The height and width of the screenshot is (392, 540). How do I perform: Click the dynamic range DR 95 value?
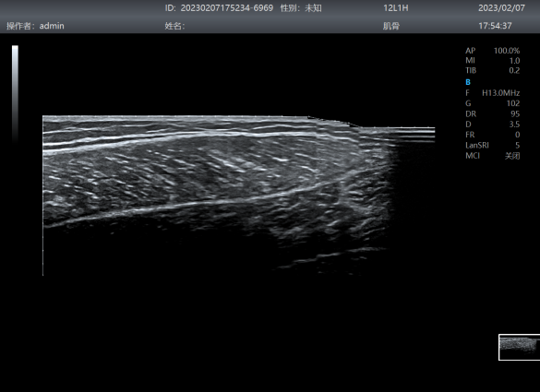(515, 114)
